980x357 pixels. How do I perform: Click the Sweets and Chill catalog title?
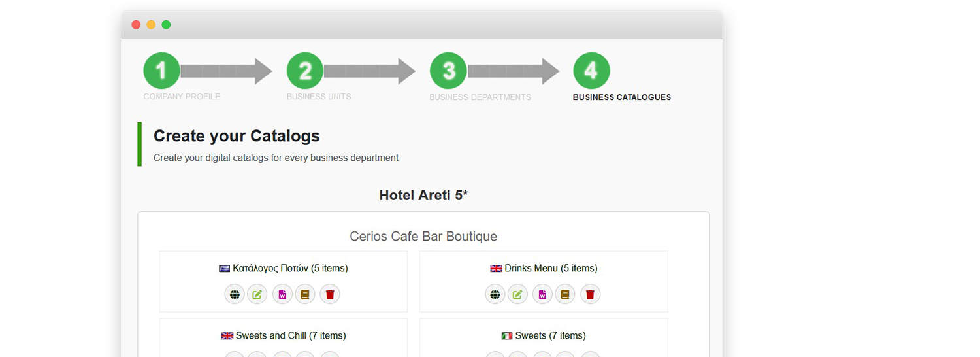(284, 335)
